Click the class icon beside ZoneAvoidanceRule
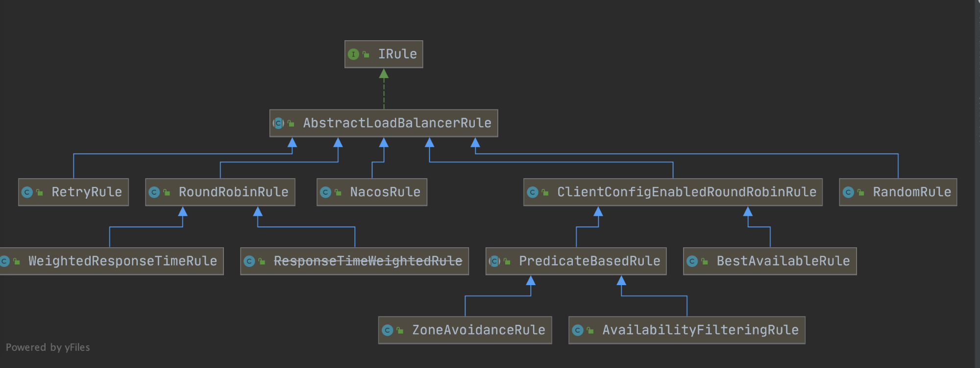Screen dimensions: 980x368 pos(388,330)
